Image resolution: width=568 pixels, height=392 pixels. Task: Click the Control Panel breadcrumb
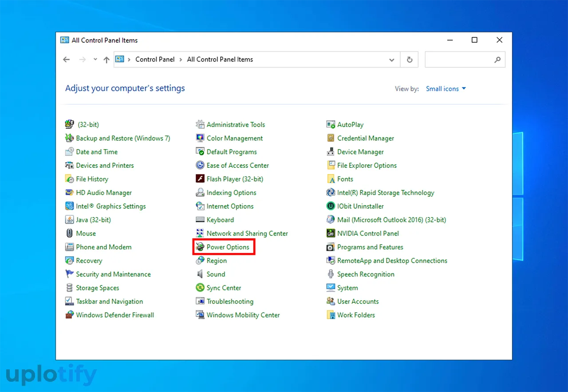(x=155, y=59)
